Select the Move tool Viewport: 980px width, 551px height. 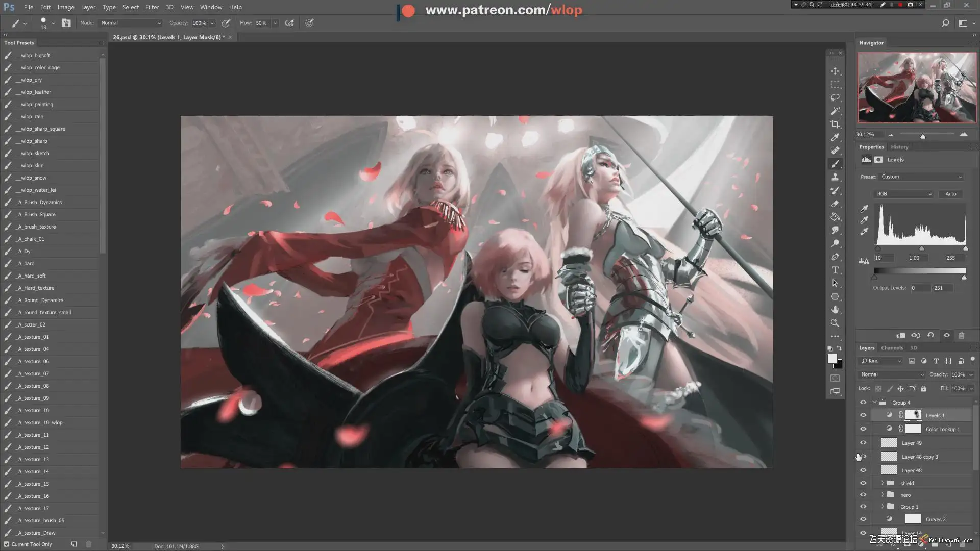(835, 71)
